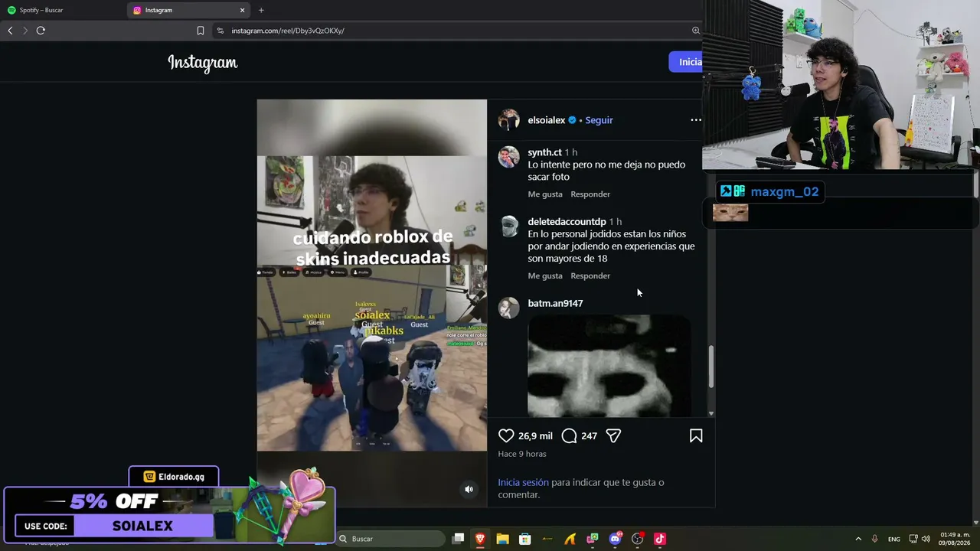Click the Hace 9 horas timestamp
This screenshot has height=551, width=980.
pyautogui.click(x=522, y=454)
